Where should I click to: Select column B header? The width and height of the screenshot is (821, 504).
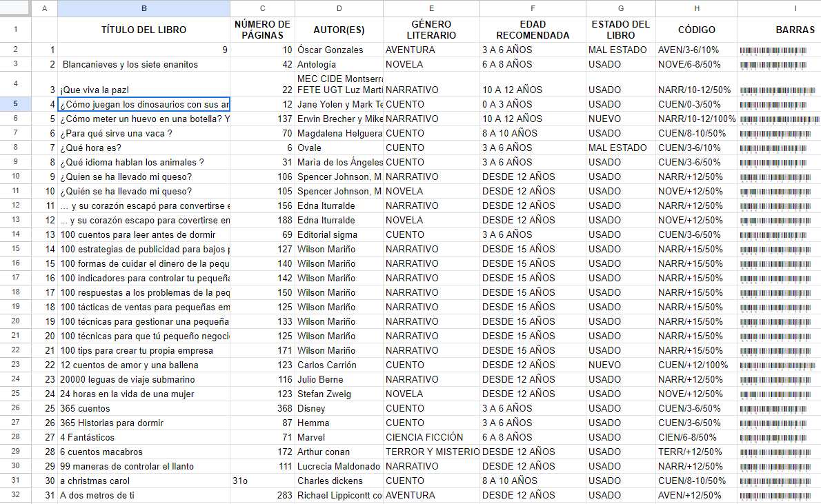[x=144, y=8]
